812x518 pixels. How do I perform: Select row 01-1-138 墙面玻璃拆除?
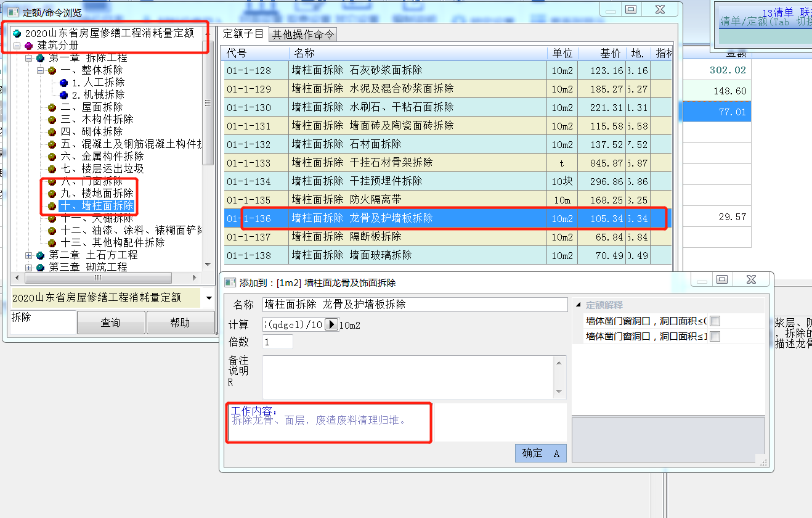[x=447, y=255]
